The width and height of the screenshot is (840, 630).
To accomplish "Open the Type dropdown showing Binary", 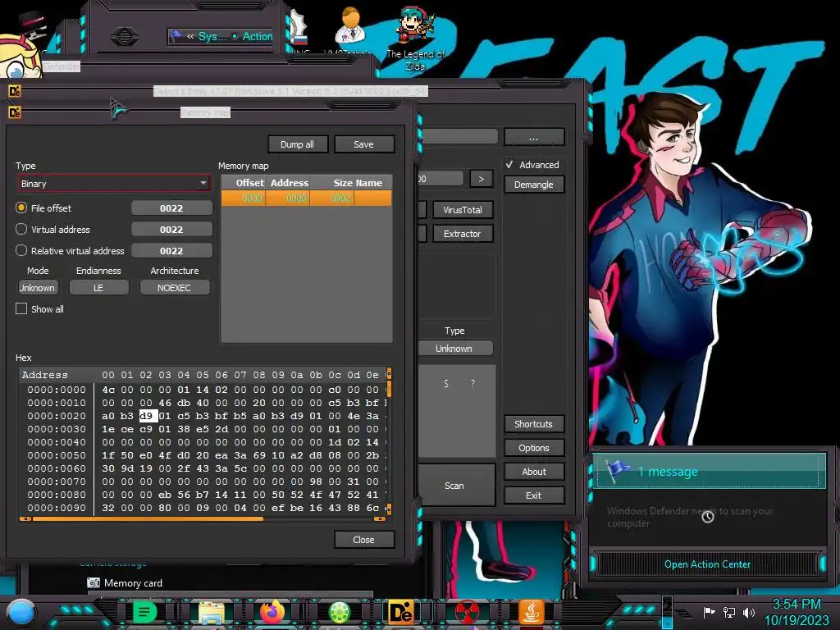I will click(x=114, y=184).
